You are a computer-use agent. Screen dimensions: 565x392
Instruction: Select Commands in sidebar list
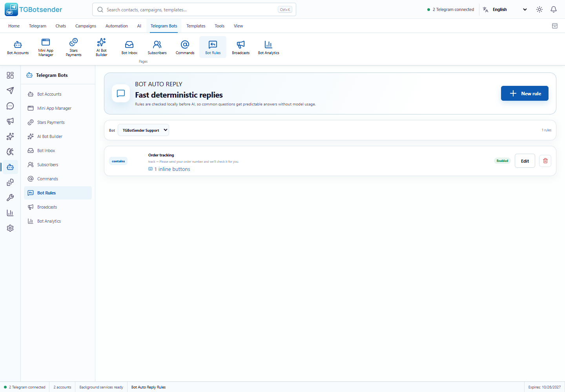pos(58,179)
